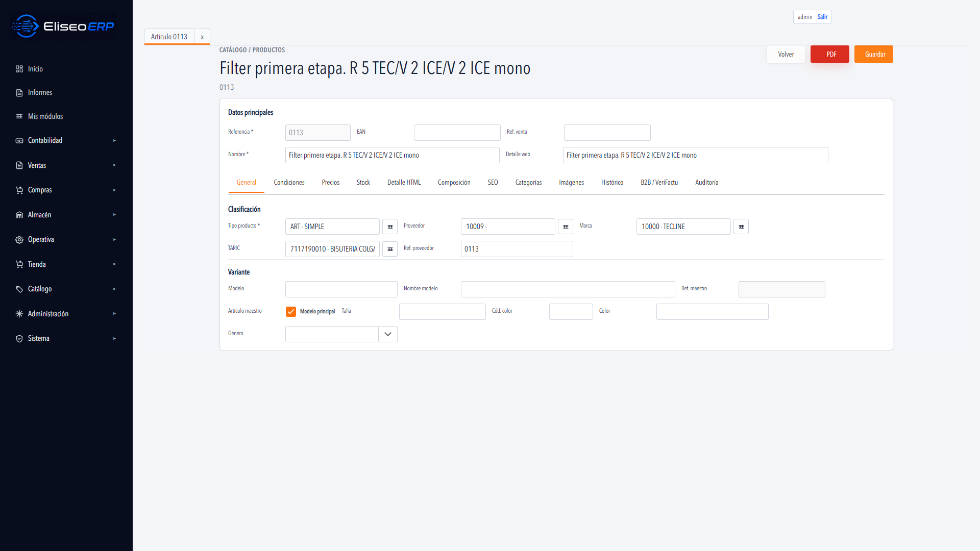Close the Artículo 0113 tab
This screenshot has width=980, height=551.
pos(202,37)
